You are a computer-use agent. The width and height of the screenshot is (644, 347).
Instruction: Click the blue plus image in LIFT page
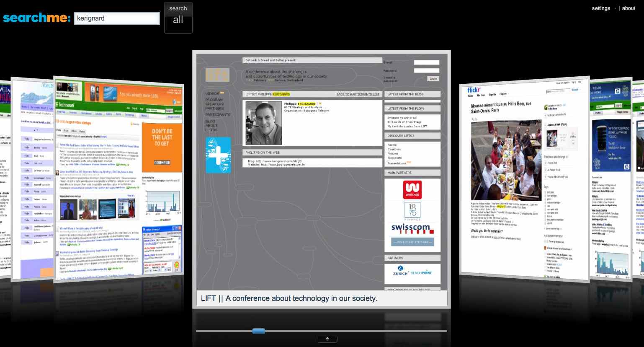coord(218,155)
